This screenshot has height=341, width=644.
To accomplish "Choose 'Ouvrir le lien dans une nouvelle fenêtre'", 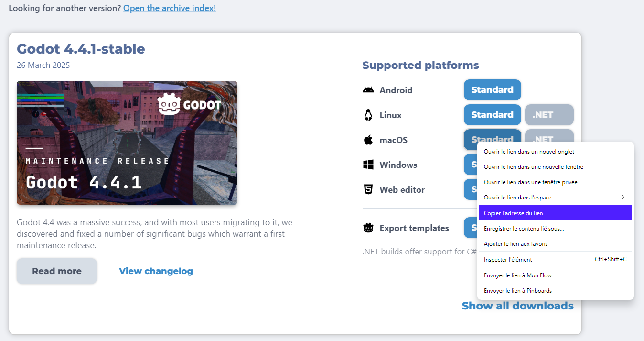I will pos(556,167).
